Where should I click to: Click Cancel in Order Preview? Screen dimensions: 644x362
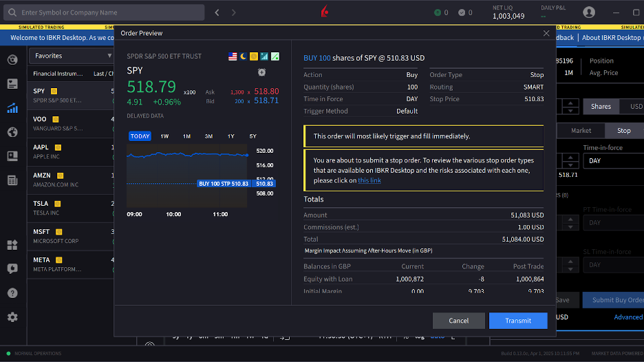pos(458,321)
